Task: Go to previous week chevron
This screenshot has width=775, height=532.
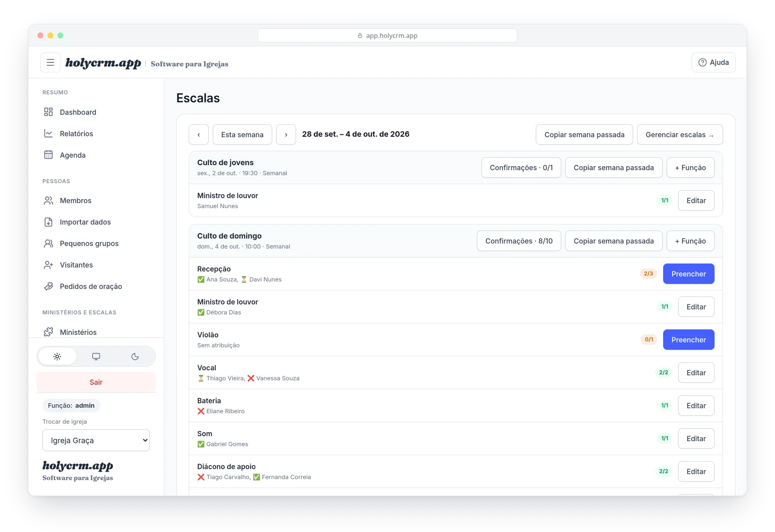Action: point(199,135)
